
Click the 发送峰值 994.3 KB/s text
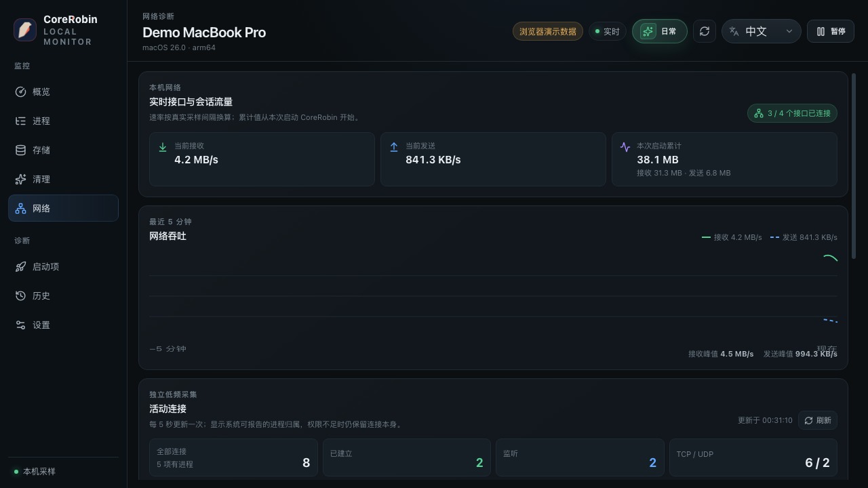click(x=800, y=354)
